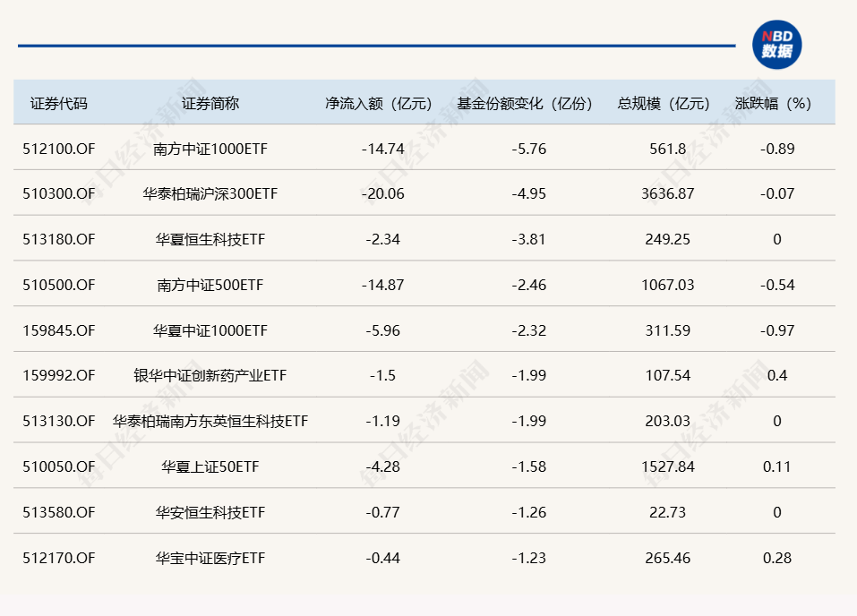Open the 华夏恒生科技ETF row name
The width and height of the screenshot is (857, 616).
coord(210,239)
